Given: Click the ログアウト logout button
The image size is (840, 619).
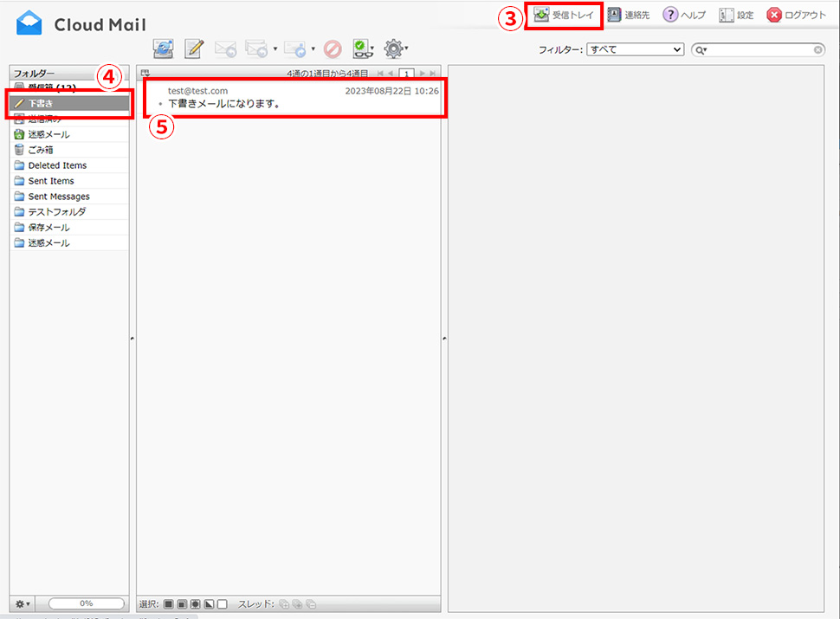Looking at the screenshot, I should [797, 16].
